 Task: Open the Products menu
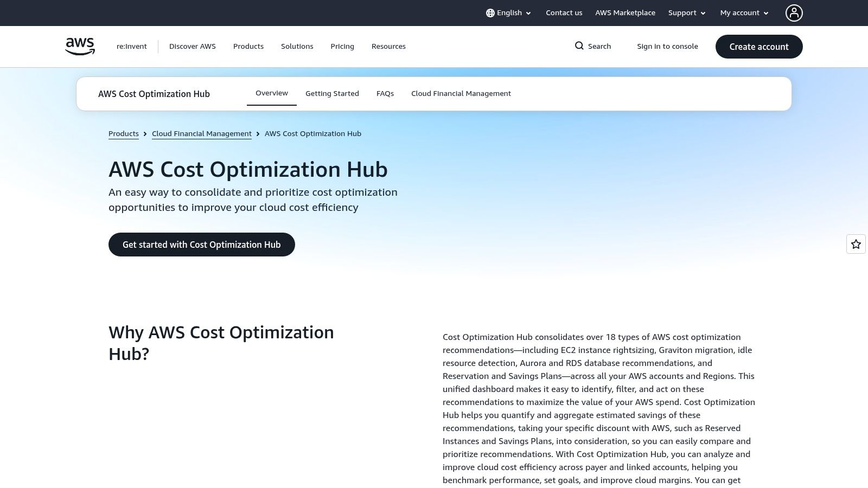tap(248, 47)
